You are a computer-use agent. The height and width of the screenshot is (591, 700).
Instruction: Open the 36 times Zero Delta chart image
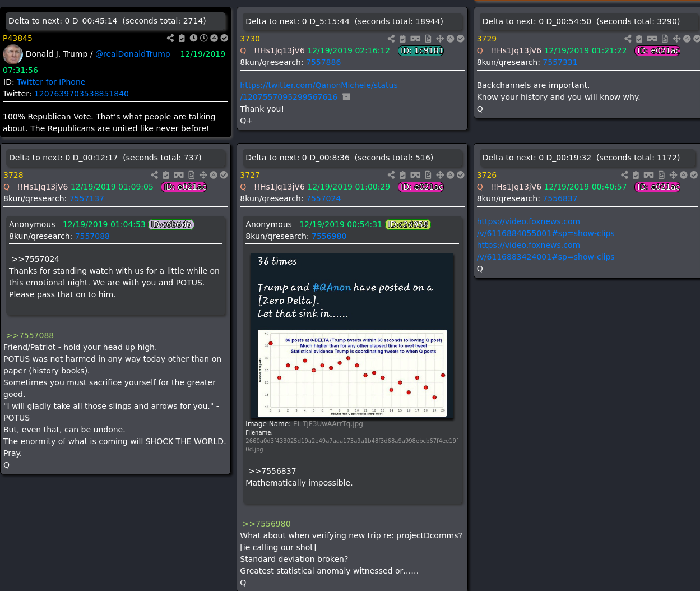(x=352, y=335)
